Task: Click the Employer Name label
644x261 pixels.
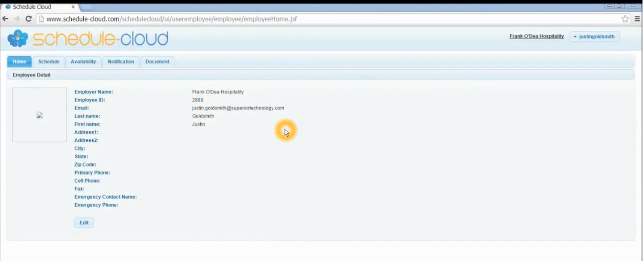Action: 94,92
